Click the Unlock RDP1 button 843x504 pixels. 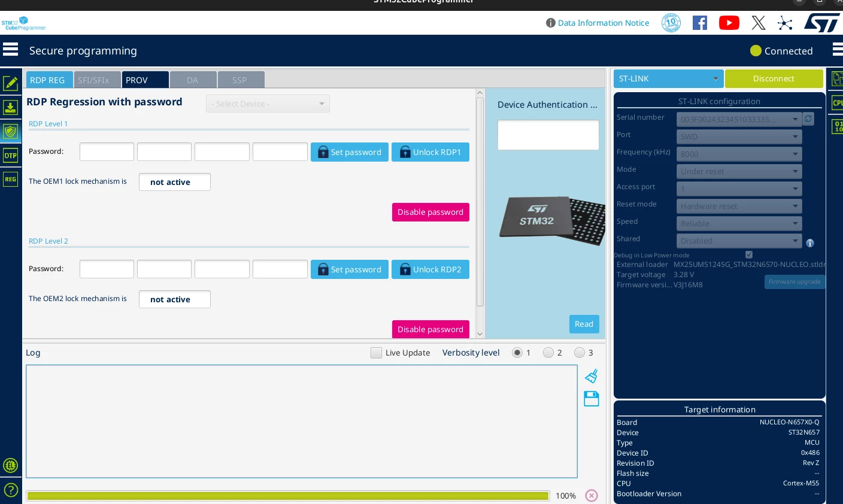pos(430,152)
